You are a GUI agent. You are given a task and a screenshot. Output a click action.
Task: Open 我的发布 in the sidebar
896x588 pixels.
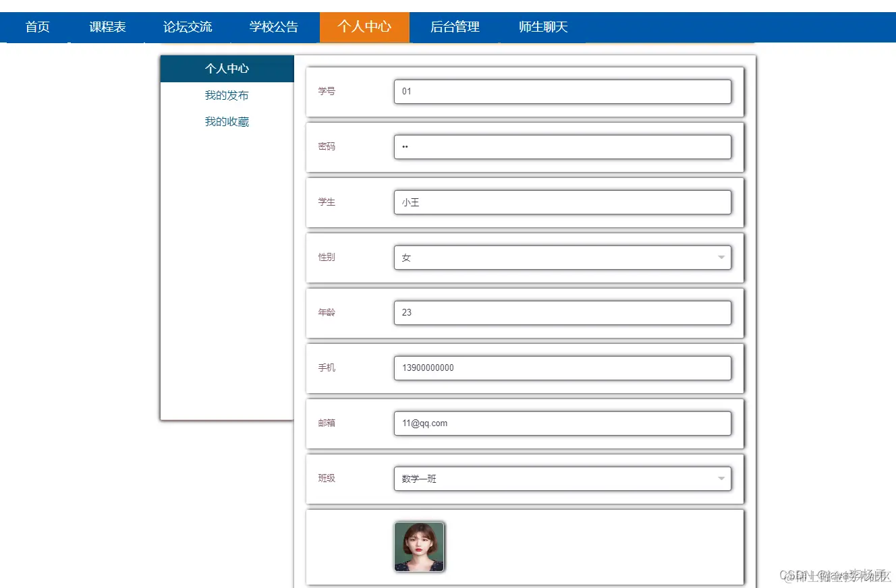[x=227, y=95]
